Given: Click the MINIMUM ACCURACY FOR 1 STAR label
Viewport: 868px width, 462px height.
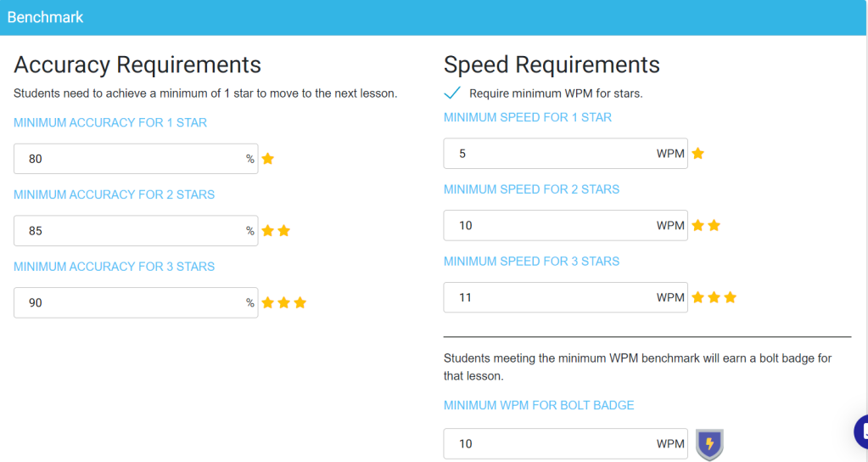Looking at the screenshot, I should pos(110,122).
